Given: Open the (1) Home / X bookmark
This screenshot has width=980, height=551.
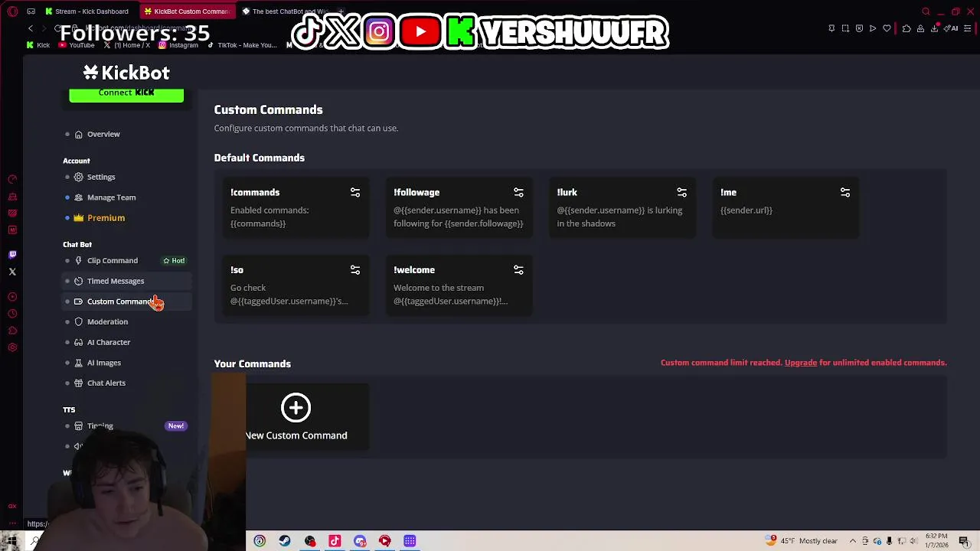Looking at the screenshot, I should pos(127,45).
